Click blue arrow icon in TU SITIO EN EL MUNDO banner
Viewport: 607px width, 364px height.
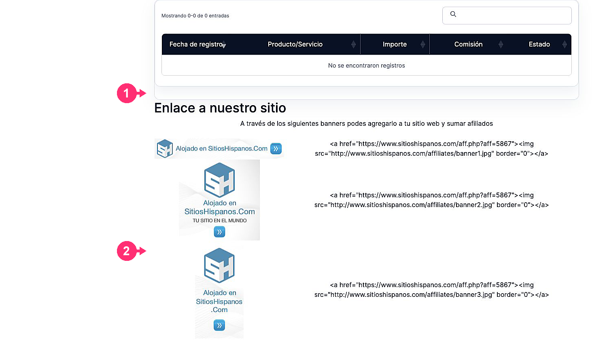click(x=219, y=232)
